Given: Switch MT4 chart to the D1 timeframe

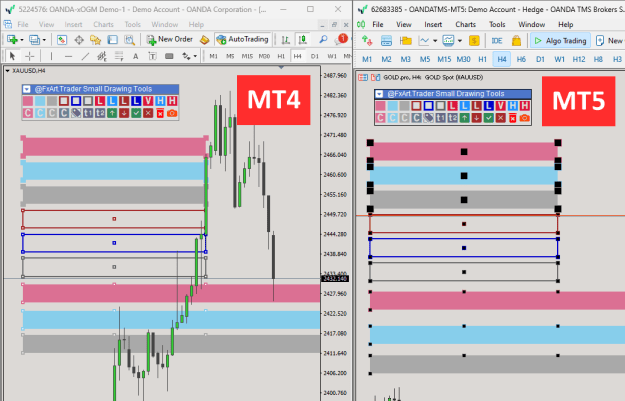Looking at the screenshot, I should click(x=315, y=56).
